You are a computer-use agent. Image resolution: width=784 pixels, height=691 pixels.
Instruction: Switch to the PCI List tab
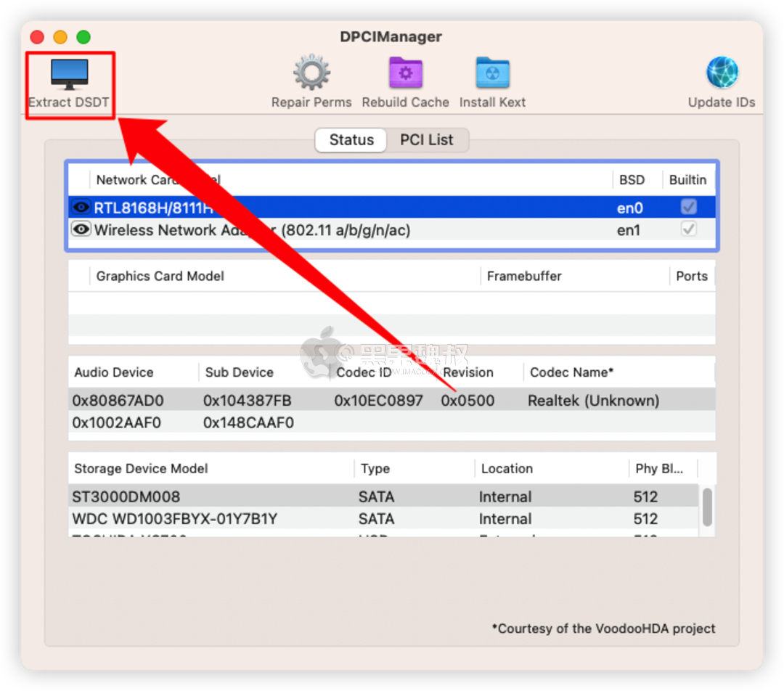point(427,140)
